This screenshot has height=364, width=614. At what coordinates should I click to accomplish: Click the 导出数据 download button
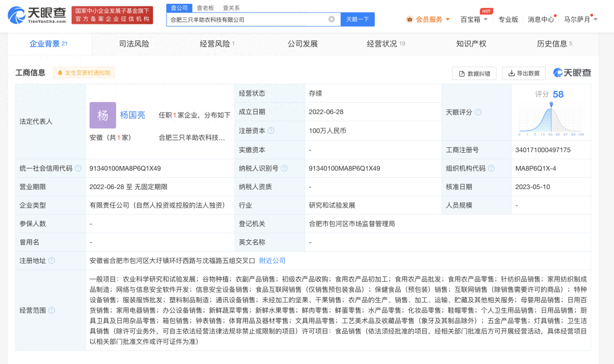tap(524, 73)
